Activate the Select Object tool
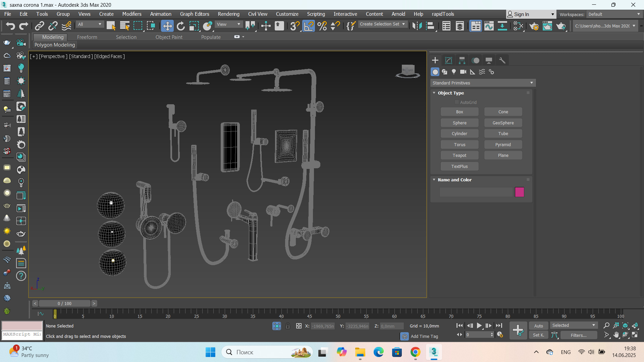 pos(111,26)
